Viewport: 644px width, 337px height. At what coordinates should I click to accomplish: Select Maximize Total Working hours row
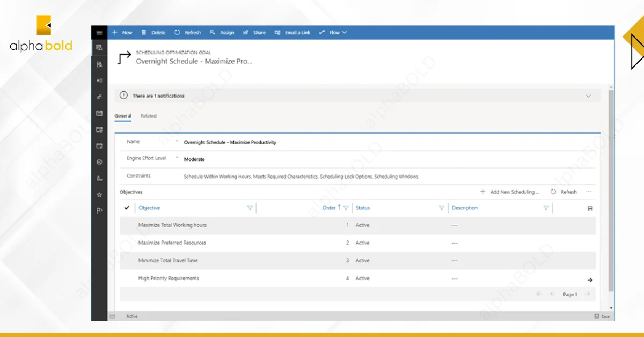coord(357,225)
